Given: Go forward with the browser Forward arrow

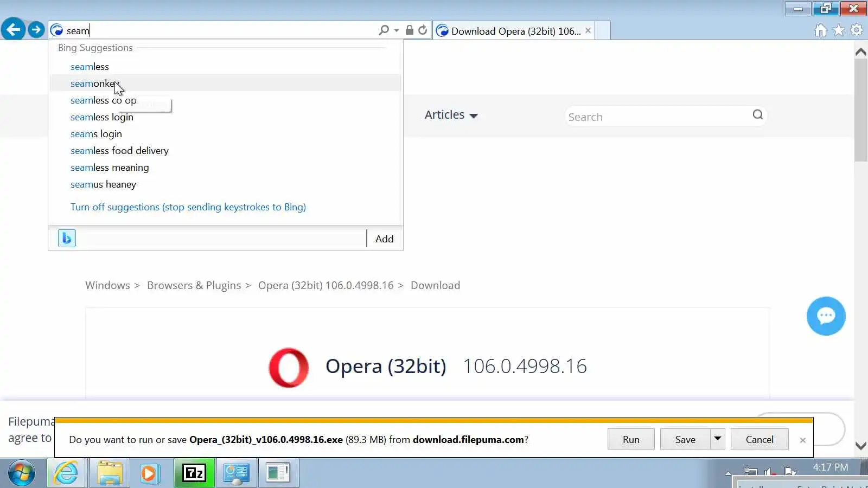Looking at the screenshot, I should [36, 29].
